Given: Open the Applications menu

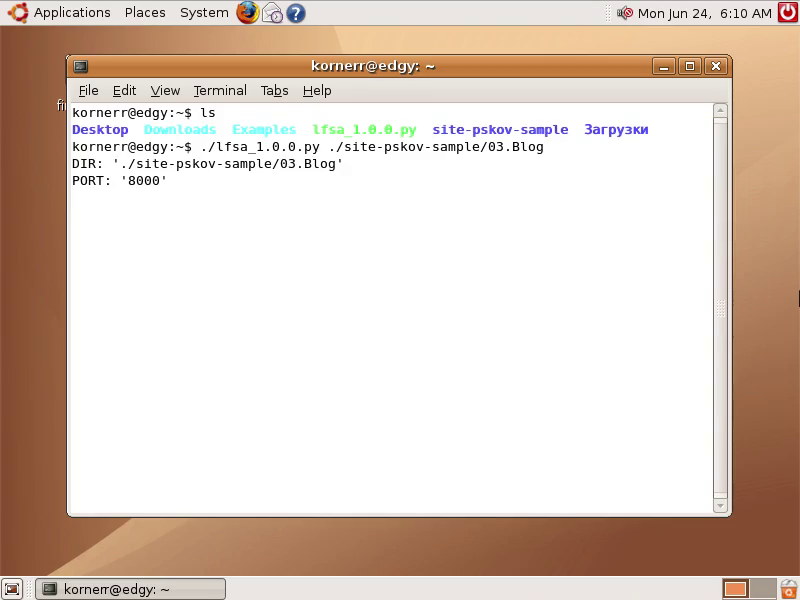Looking at the screenshot, I should click(x=72, y=13).
